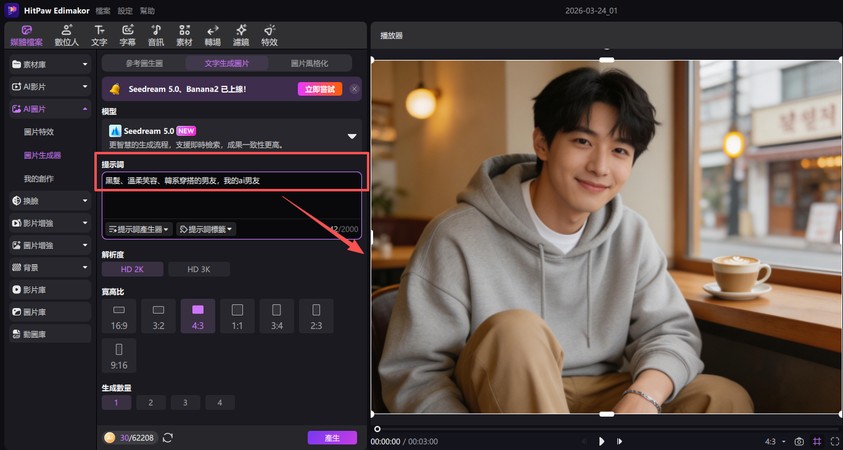
Task: Open the 特效 effects tool
Action: [269, 35]
